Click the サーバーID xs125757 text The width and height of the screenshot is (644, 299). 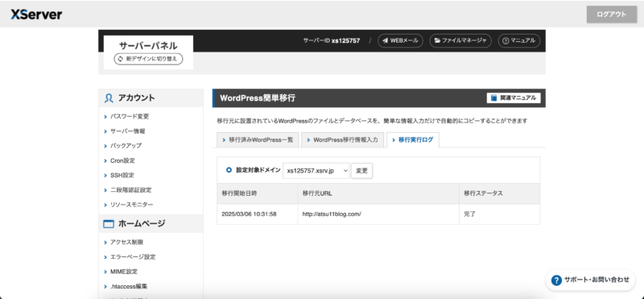[x=332, y=41]
